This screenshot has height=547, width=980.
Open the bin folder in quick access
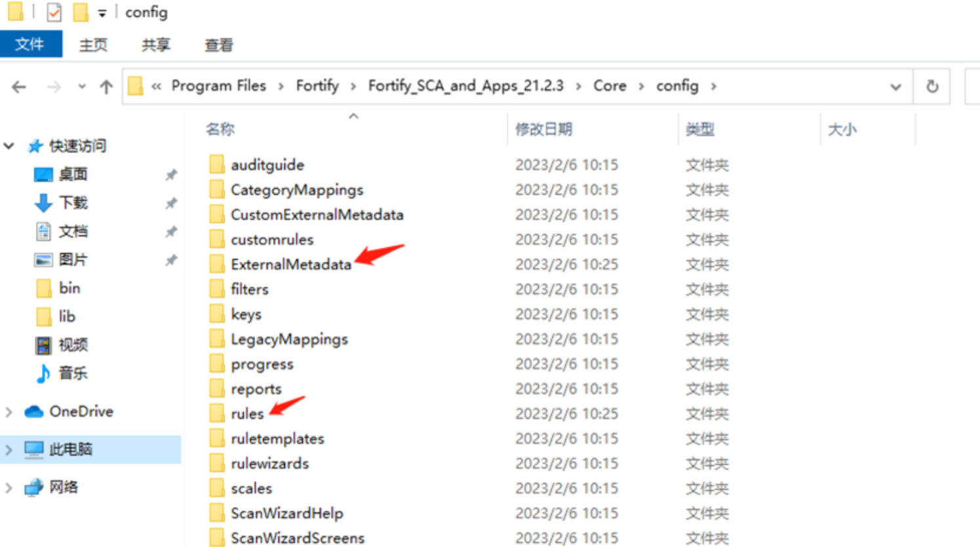coord(69,288)
